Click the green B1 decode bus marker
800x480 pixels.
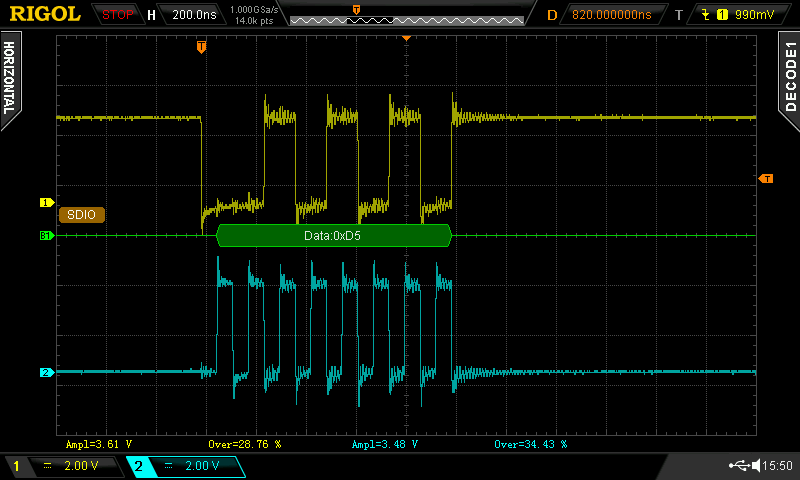[46, 236]
